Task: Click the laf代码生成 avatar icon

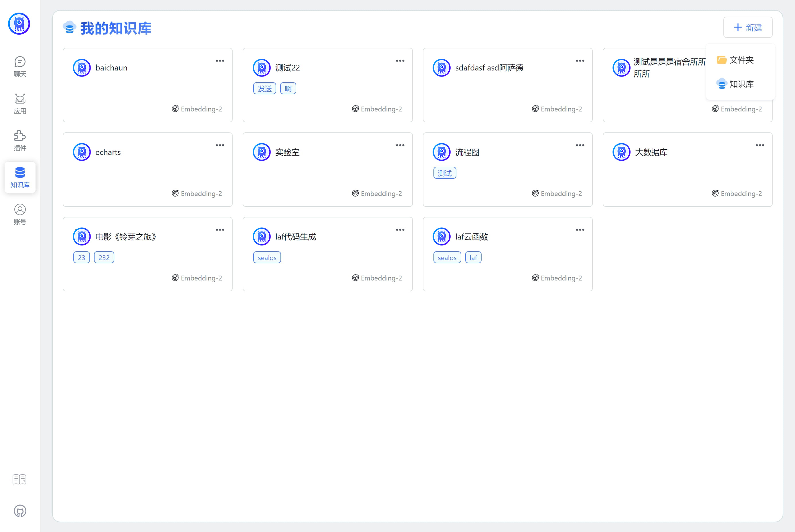Action: [262, 237]
